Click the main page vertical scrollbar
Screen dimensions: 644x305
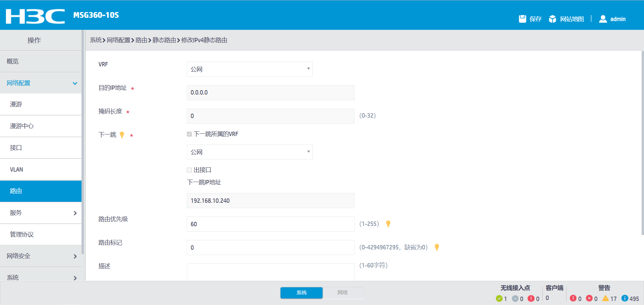click(642, 143)
